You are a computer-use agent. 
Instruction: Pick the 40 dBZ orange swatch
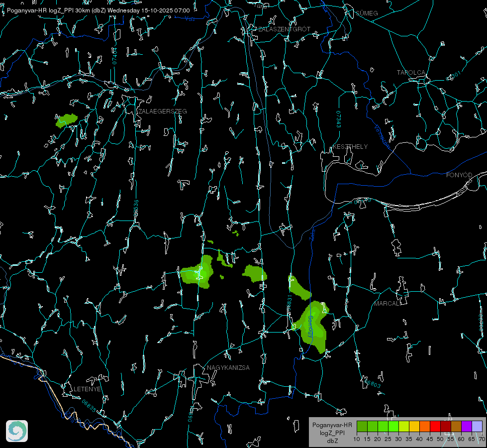coord(425,426)
